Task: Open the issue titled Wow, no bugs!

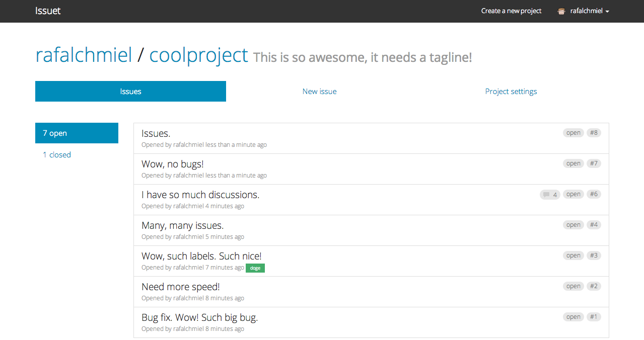Action: [173, 164]
